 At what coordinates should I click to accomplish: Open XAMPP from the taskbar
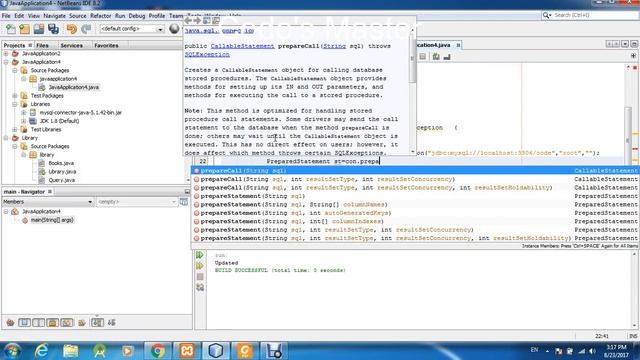[x=187, y=351]
